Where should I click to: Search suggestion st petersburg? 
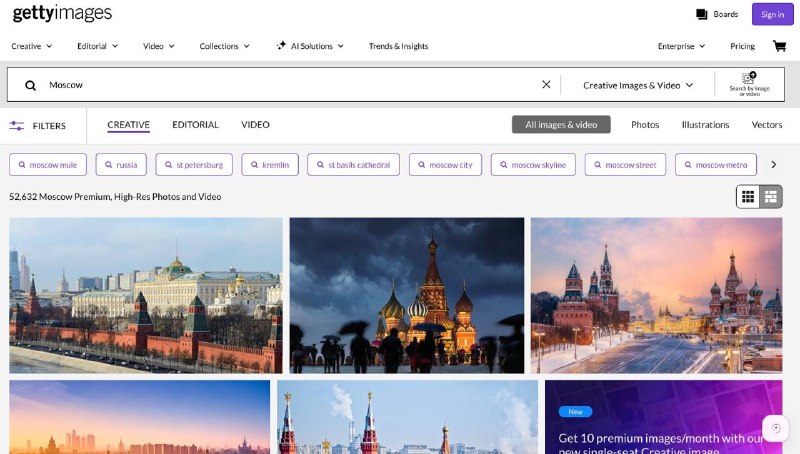194,165
